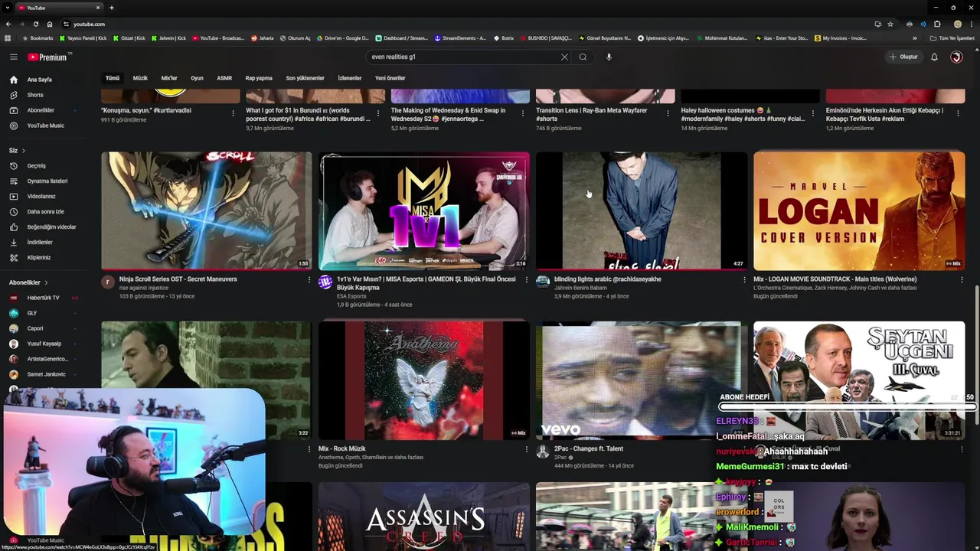Open Yusuf Kayaalp channel
The height and width of the screenshot is (551, 980).
(x=43, y=344)
